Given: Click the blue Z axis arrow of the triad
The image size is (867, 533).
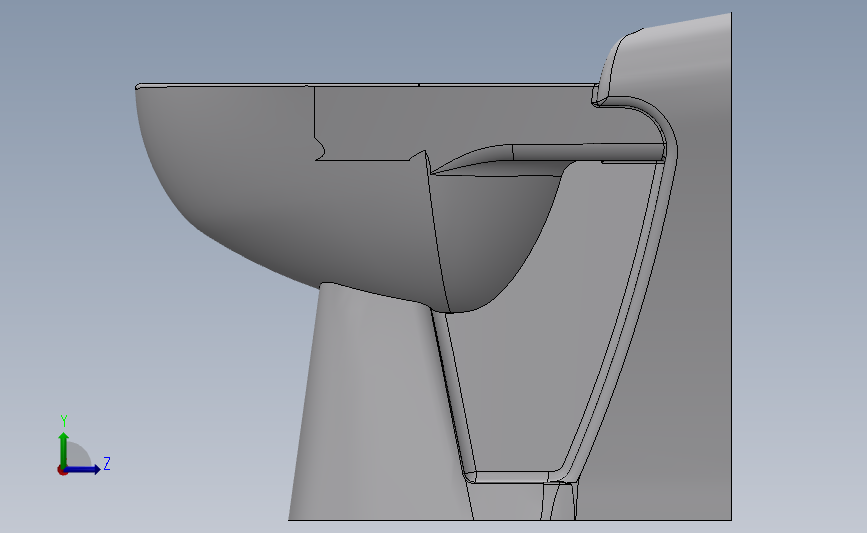Looking at the screenshot, I should [x=82, y=470].
